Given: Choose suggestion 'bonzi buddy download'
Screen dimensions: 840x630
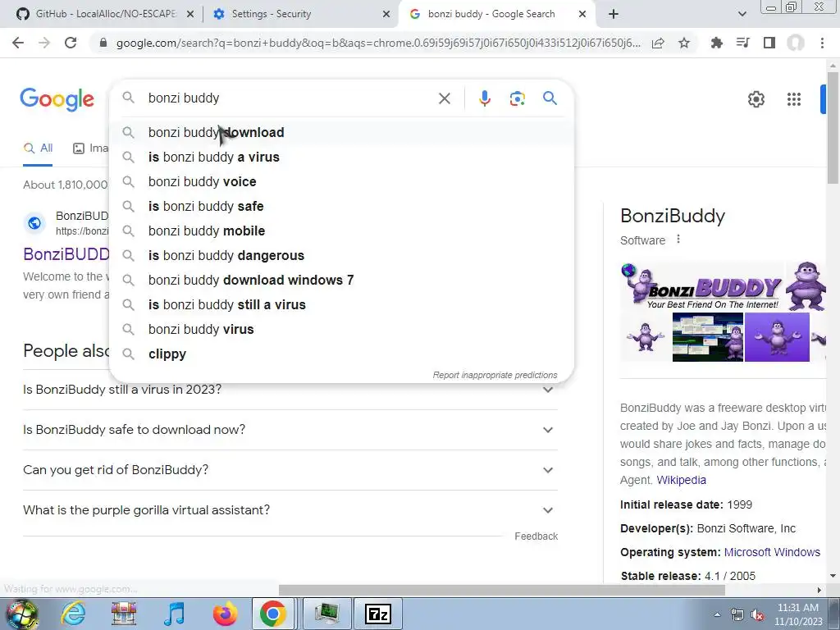Looking at the screenshot, I should pos(341,132).
